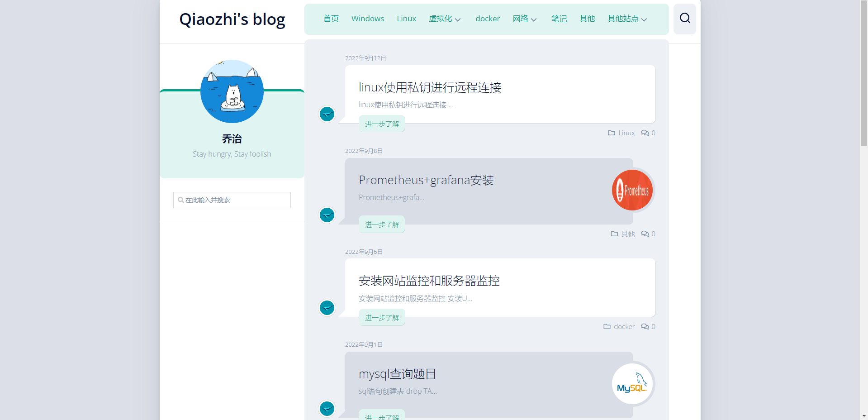868x420 pixels.
Task: Click the magnifier icon in sidebar search box
Action: tap(181, 200)
